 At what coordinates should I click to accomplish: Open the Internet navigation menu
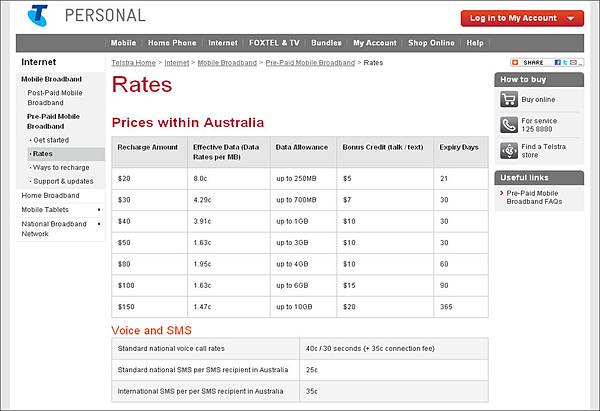point(223,43)
